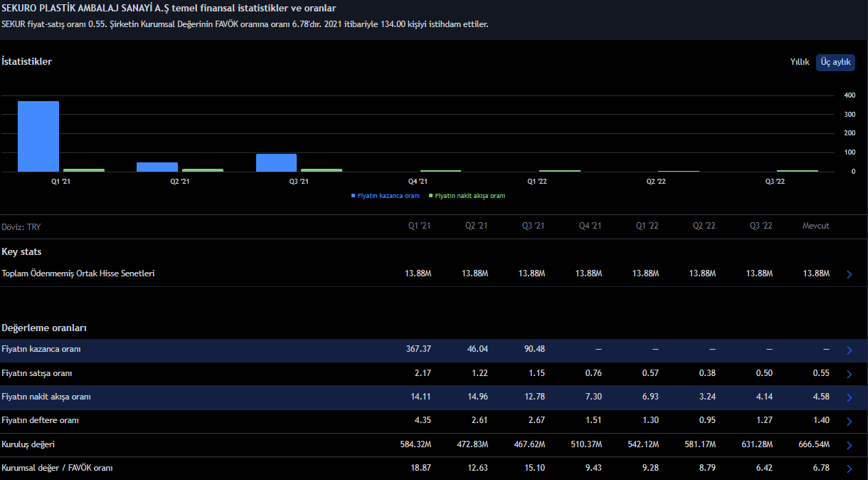The image size is (868, 480).
Task: Expand Kurumsal değer / FAVÖK oranı arrow
Action: tap(849, 469)
